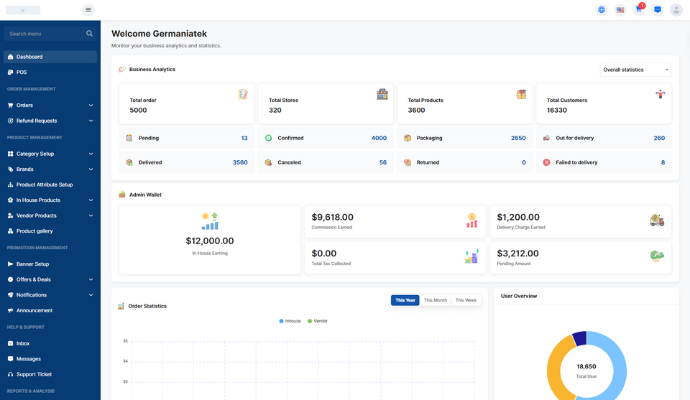Image resolution: width=690 pixels, height=400 pixels.
Task: Go to Support Ticket in sidebar
Action: 33,374
